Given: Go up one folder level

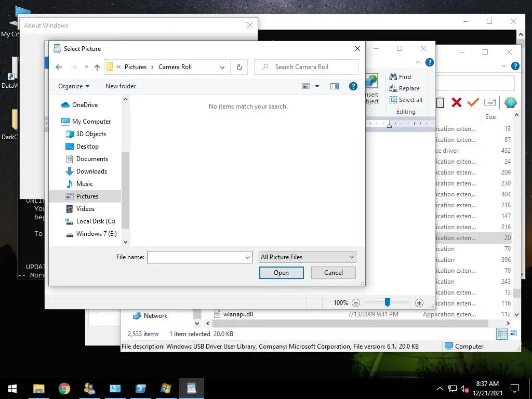Looking at the screenshot, I should (97, 67).
